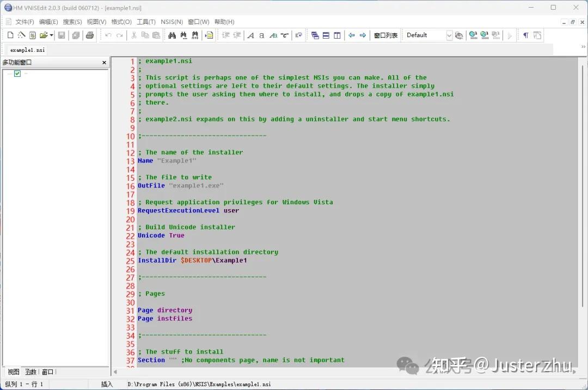Open the 搜索(S) menu
This screenshot has width=588, height=390.
click(72, 22)
